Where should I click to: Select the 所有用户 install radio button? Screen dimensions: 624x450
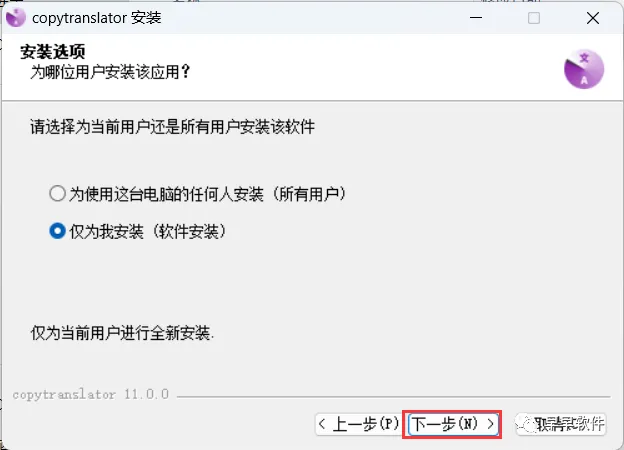point(57,194)
